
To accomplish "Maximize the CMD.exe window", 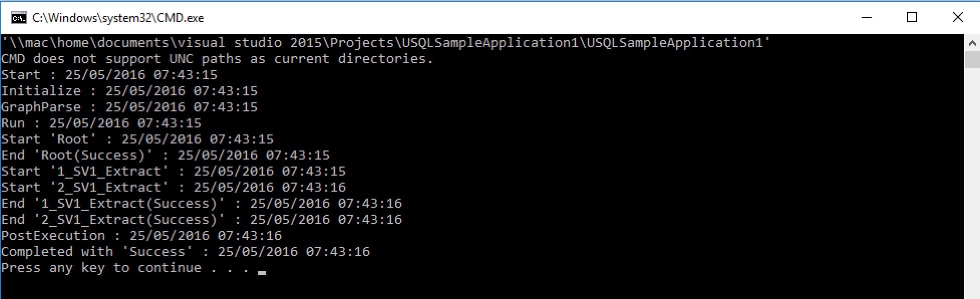I will click(912, 18).
